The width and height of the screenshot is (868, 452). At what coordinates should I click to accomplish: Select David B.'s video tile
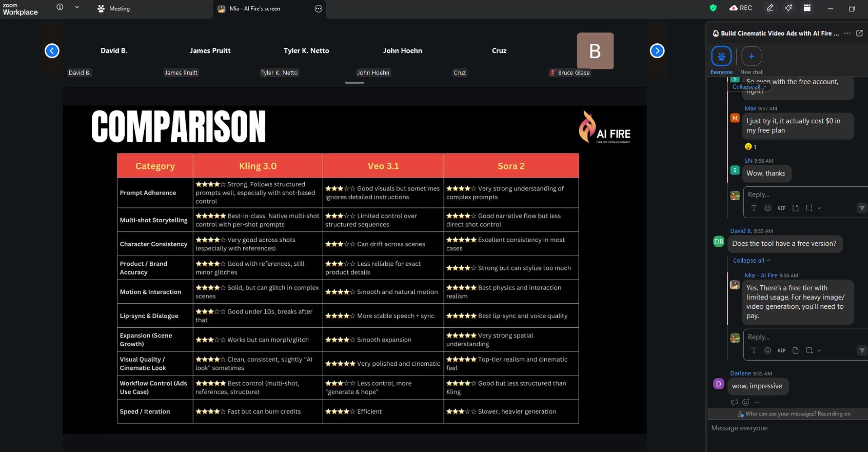coord(114,51)
